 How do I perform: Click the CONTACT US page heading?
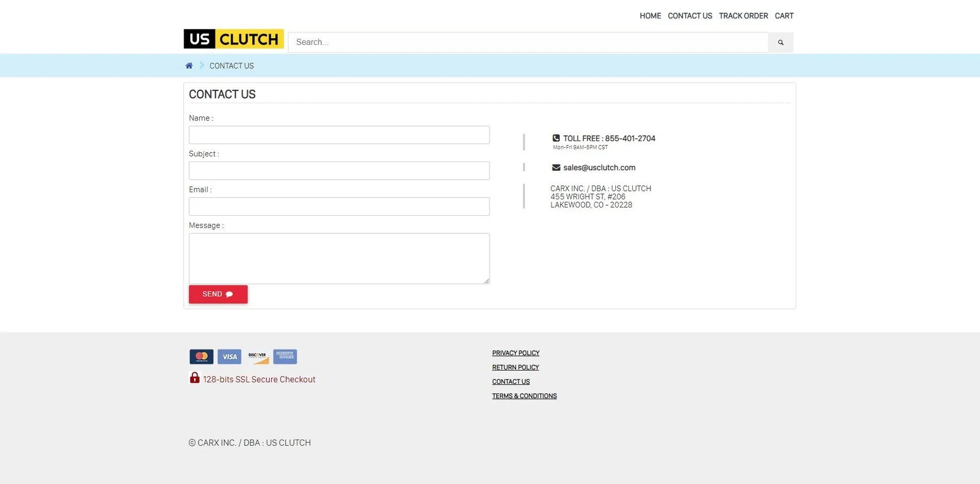222,94
